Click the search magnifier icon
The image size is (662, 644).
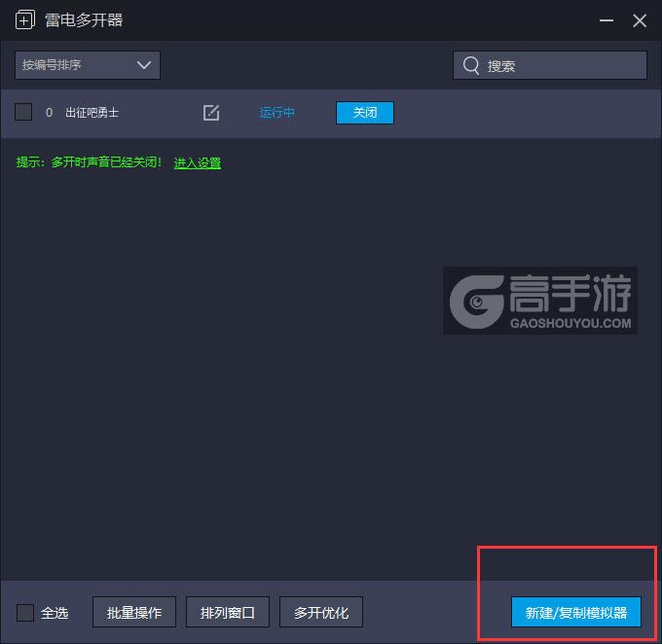[471, 65]
